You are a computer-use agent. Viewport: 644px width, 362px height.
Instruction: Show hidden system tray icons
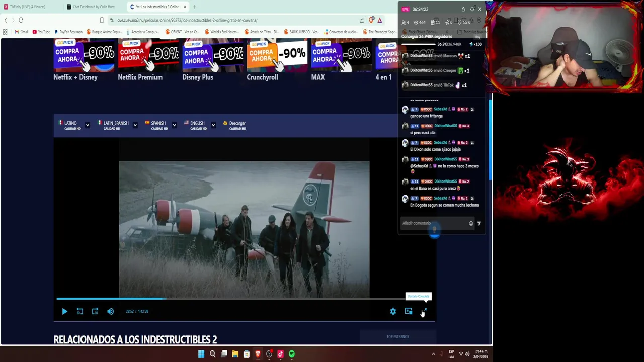point(433,354)
